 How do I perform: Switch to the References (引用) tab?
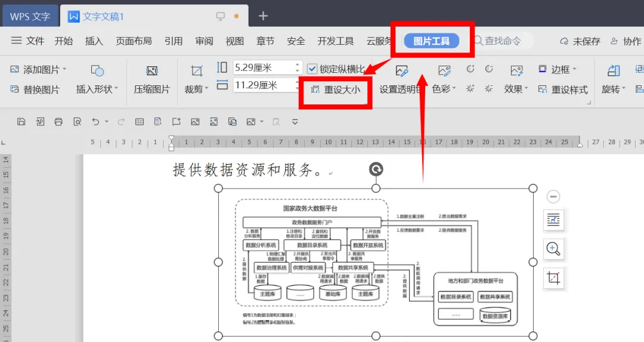pos(174,41)
